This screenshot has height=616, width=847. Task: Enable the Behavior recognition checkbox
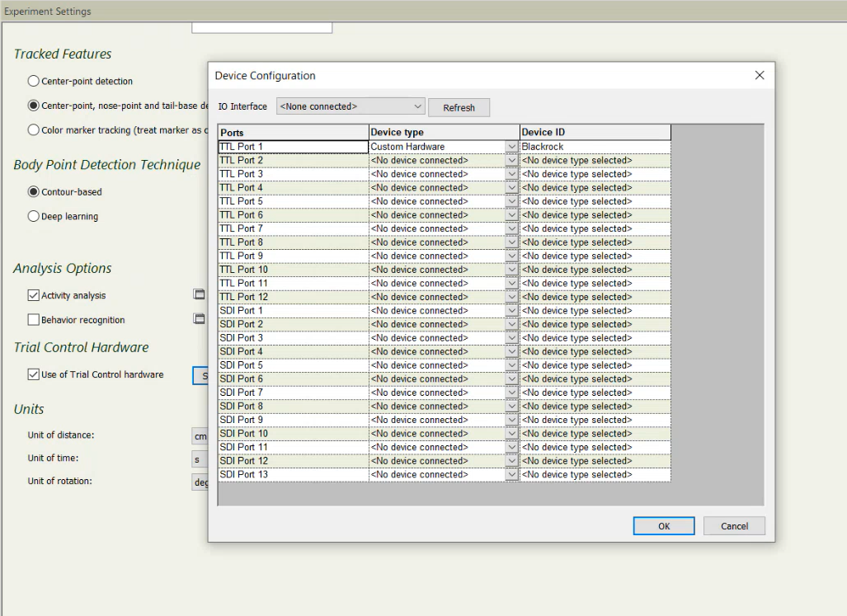click(x=34, y=320)
